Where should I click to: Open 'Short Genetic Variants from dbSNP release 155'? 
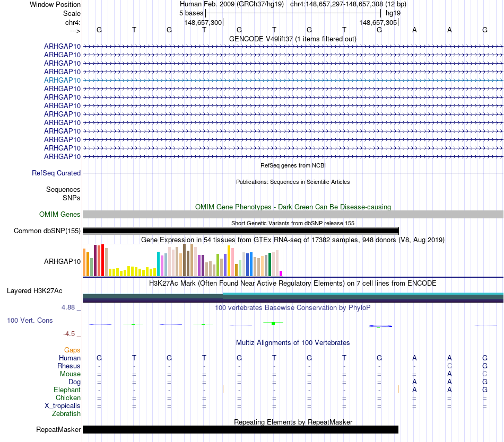[x=293, y=223]
